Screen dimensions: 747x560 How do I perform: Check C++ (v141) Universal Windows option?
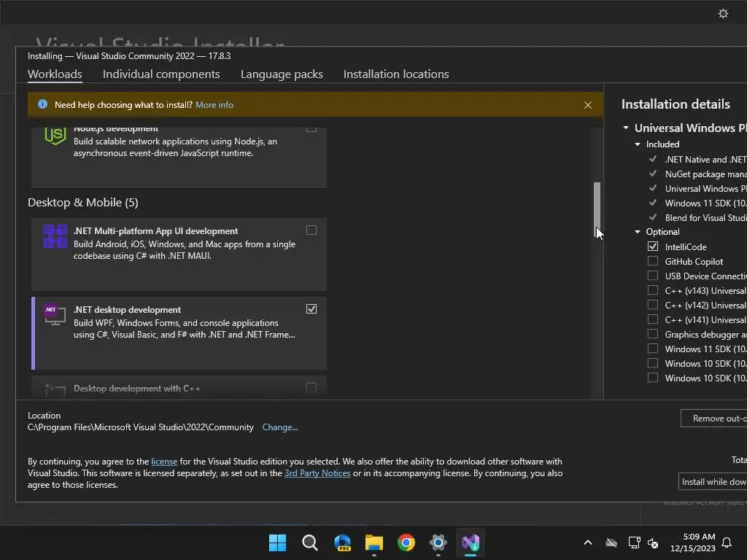coord(653,319)
